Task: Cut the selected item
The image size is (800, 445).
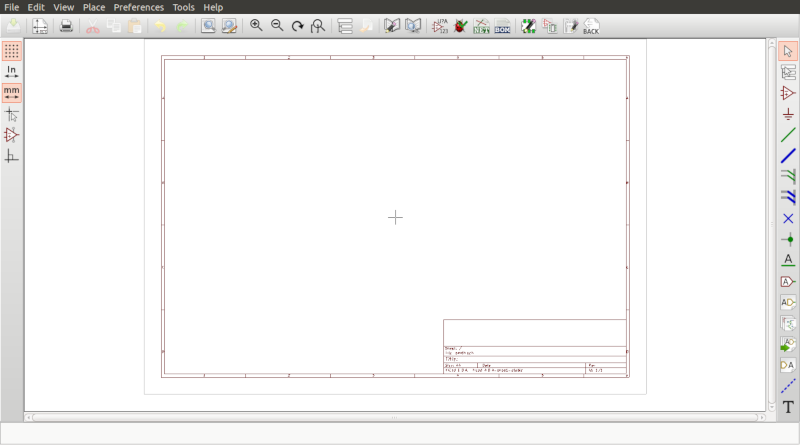Action: coord(93,26)
